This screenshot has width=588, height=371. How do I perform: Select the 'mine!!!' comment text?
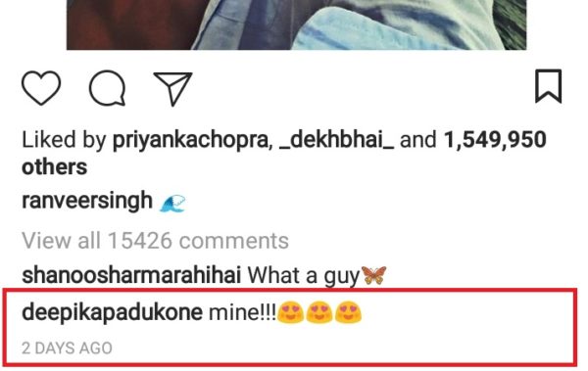coord(242,312)
